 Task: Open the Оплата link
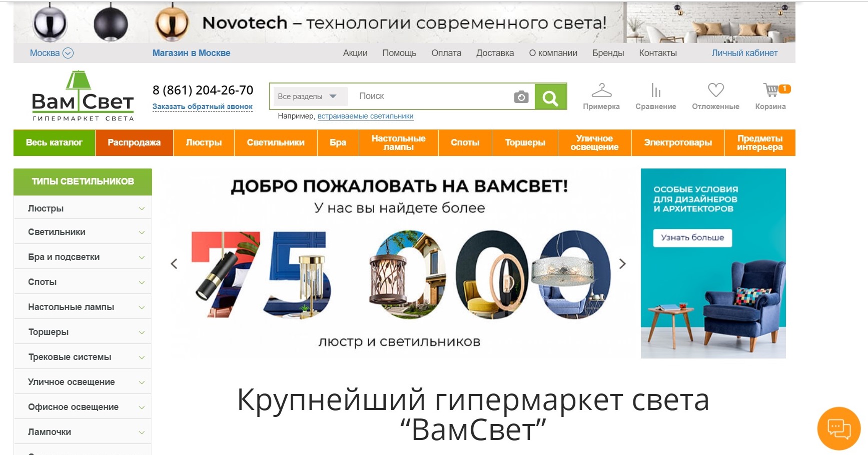pyautogui.click(x=446, y=53)
